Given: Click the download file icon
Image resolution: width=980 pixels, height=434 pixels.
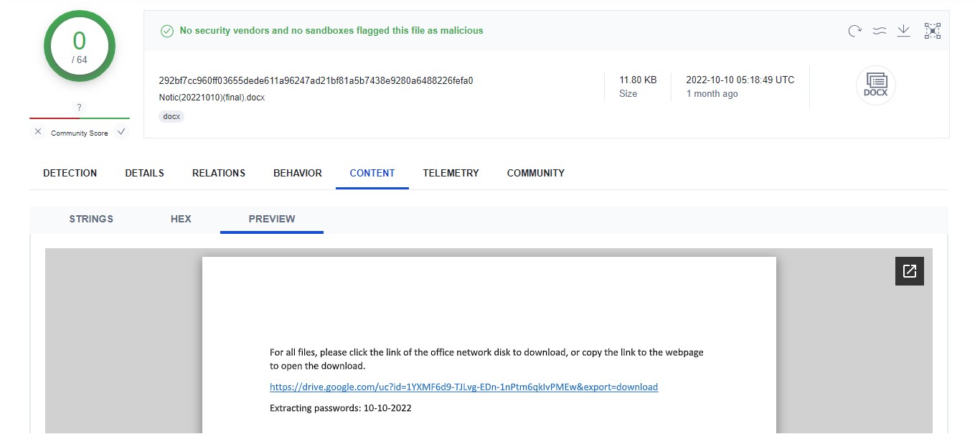Looking at the screenshot, I should pos(904,31).
